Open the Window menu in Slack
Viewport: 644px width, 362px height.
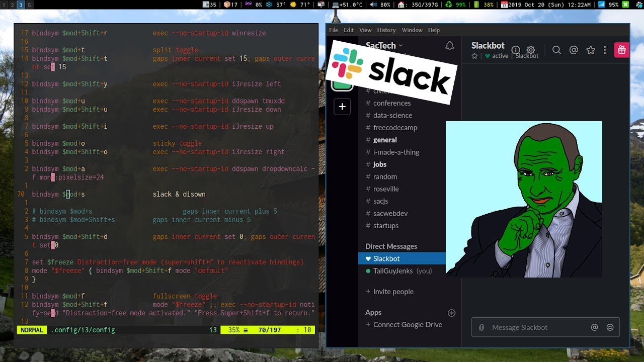(x=412, y=30)
